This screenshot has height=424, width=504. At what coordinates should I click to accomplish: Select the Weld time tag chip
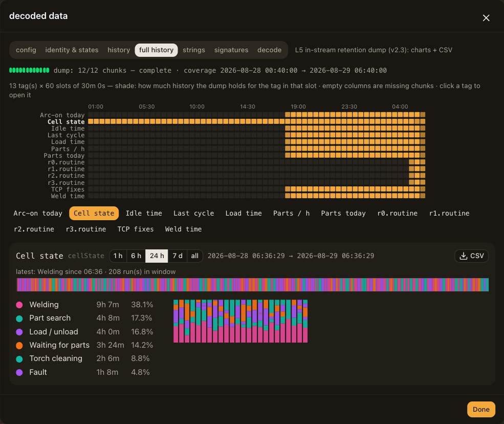point(183,229)
